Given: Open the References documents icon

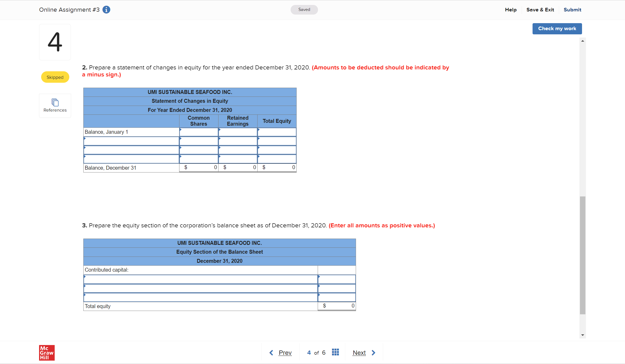Looking at the screenshot, I should click(x=55, y=102).
